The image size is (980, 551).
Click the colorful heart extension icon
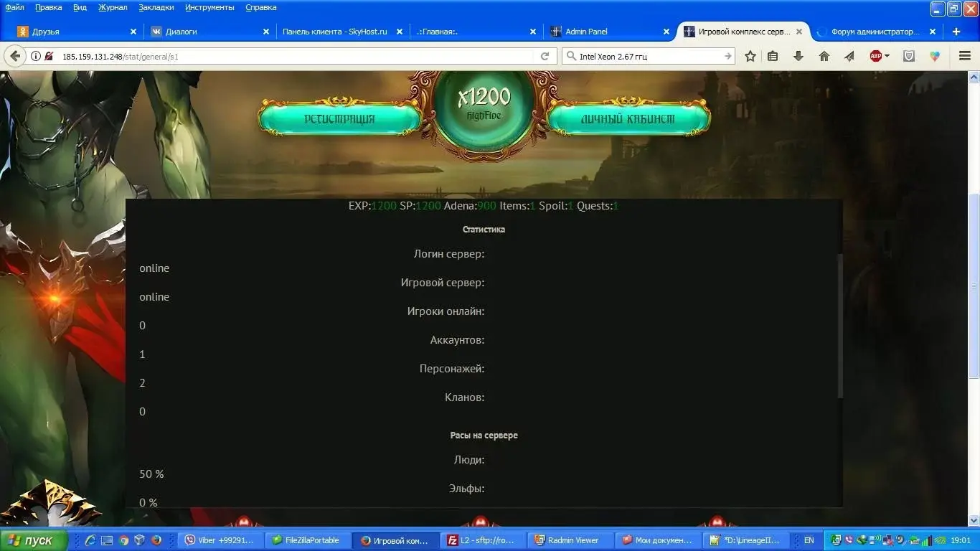click(x=935, y=56)
